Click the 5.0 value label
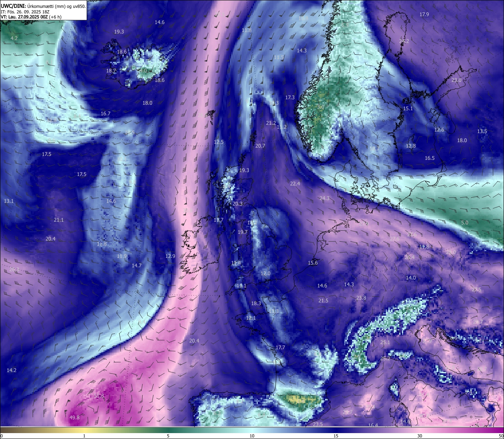Image resolution: width=504 pixels, height=439 pixels. 465,222
